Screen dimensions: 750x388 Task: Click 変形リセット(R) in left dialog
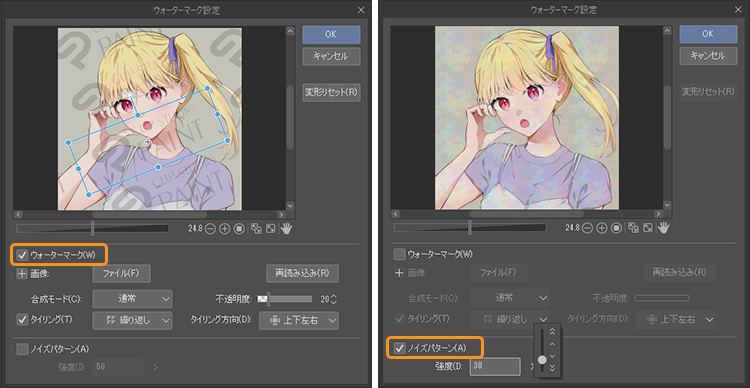tap(331, 93)
